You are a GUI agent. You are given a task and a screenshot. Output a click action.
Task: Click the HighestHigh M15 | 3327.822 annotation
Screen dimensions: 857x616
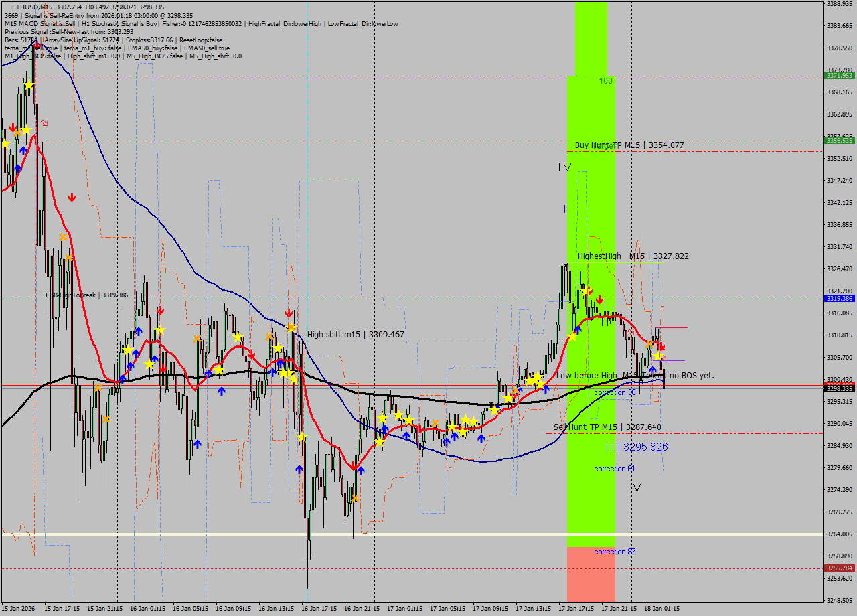coord(631,256)
